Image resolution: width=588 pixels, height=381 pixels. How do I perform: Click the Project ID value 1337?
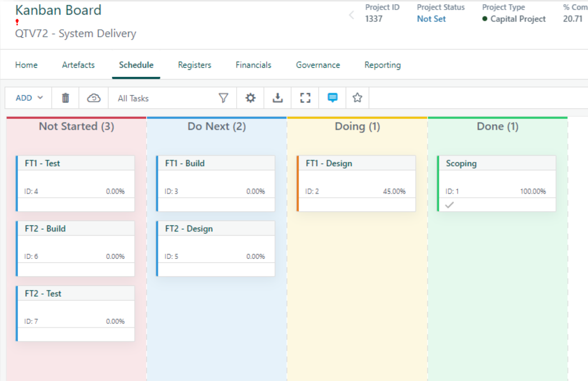click(x=374, y=19)
